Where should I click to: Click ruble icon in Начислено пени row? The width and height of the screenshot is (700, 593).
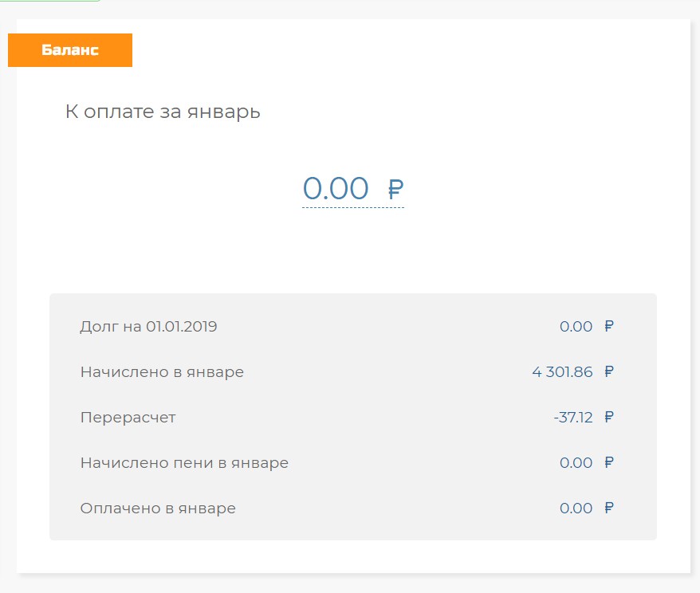[609, 462]
